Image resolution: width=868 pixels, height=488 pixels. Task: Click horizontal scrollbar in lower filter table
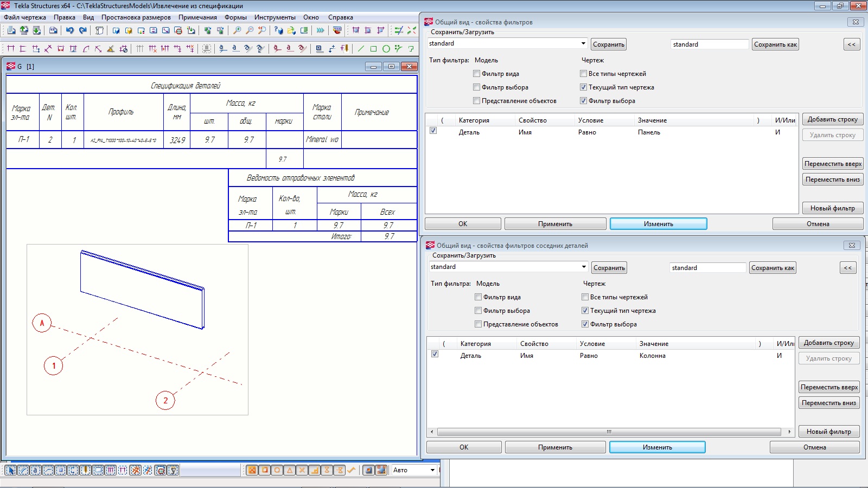(x=609, y=432)
